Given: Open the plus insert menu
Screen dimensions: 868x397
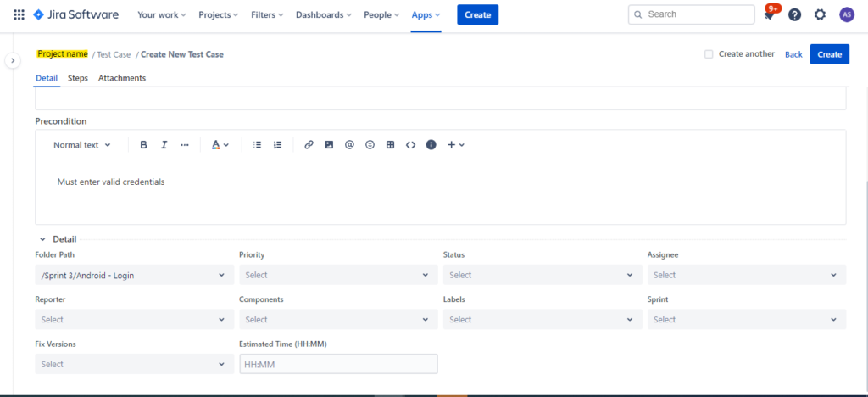Looking at the screenshot, I should tap(455, 144).
